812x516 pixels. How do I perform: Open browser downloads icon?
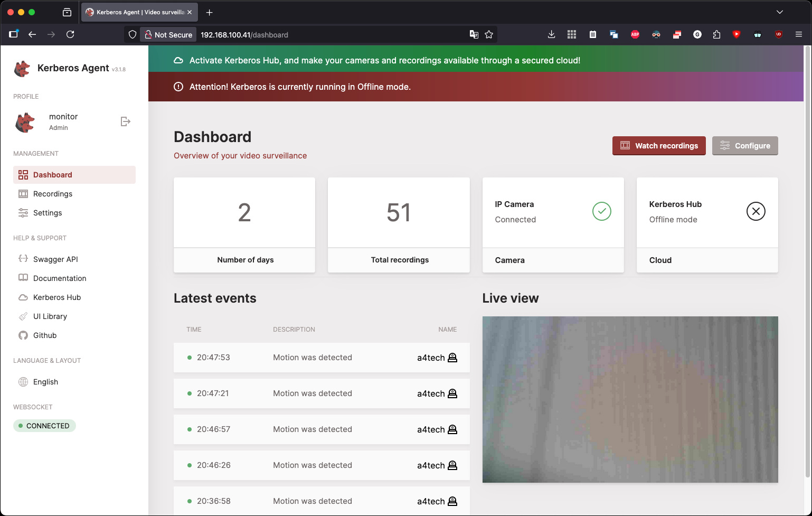coord(551,34)
